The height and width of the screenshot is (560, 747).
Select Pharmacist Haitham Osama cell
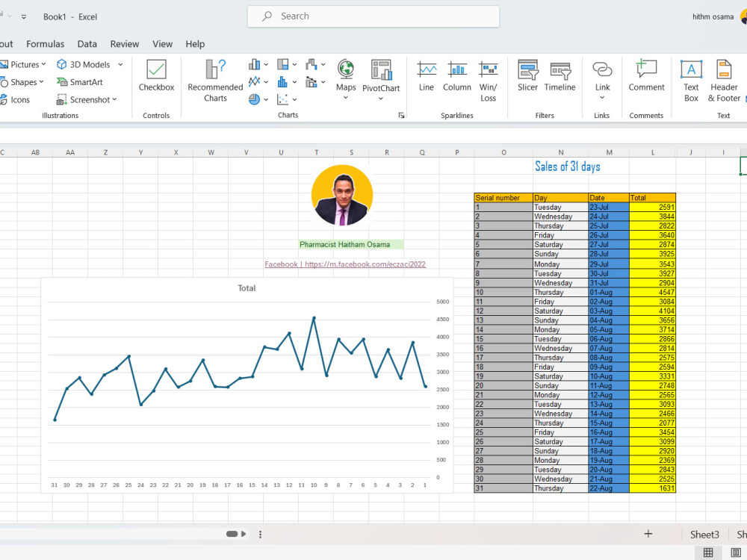[x=351, y=244]
